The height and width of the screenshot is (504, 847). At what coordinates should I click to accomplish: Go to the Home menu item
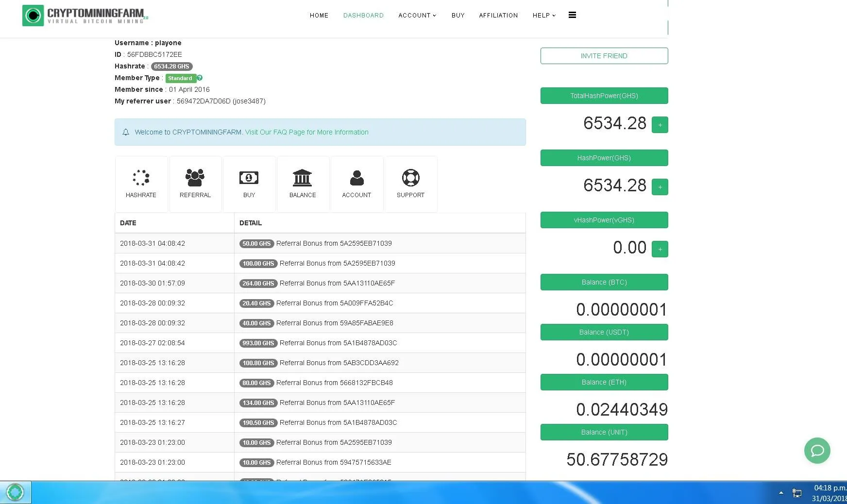tap(319, 16)
